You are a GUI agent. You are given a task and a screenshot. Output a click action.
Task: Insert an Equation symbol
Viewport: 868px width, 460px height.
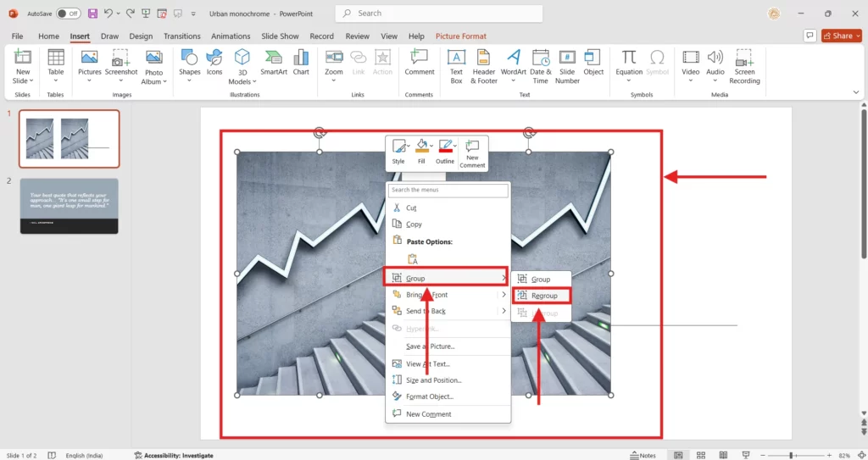(629, 64)
